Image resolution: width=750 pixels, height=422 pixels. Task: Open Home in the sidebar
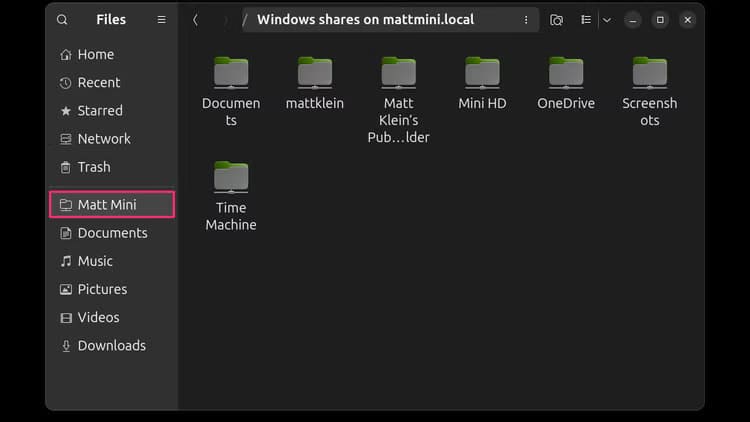[x=112, y=55]
